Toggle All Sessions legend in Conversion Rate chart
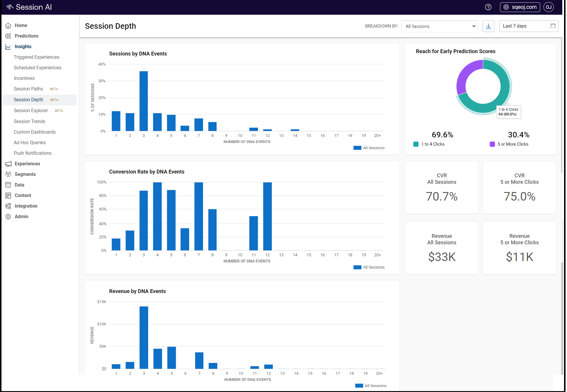 (x=369, y=267)
